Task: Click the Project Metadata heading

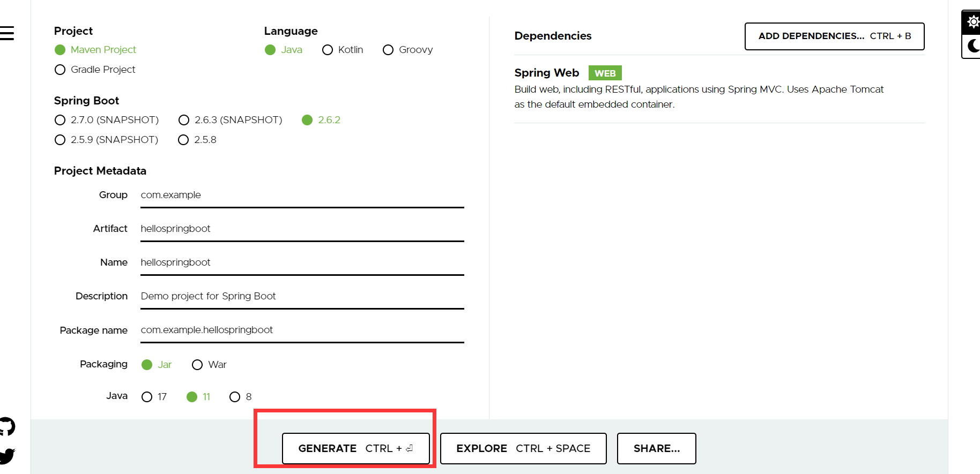Action: pyautogui.click(x=100, y=171)
